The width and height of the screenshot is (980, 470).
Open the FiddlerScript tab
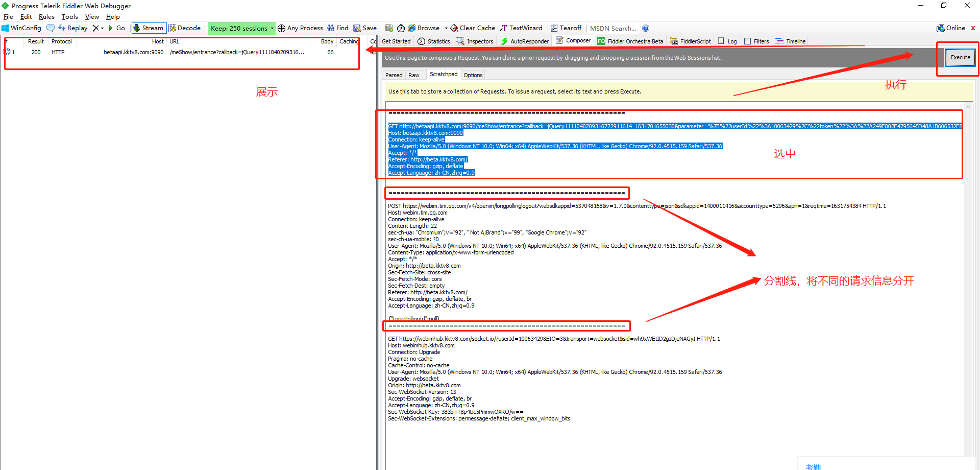(691, 41)
